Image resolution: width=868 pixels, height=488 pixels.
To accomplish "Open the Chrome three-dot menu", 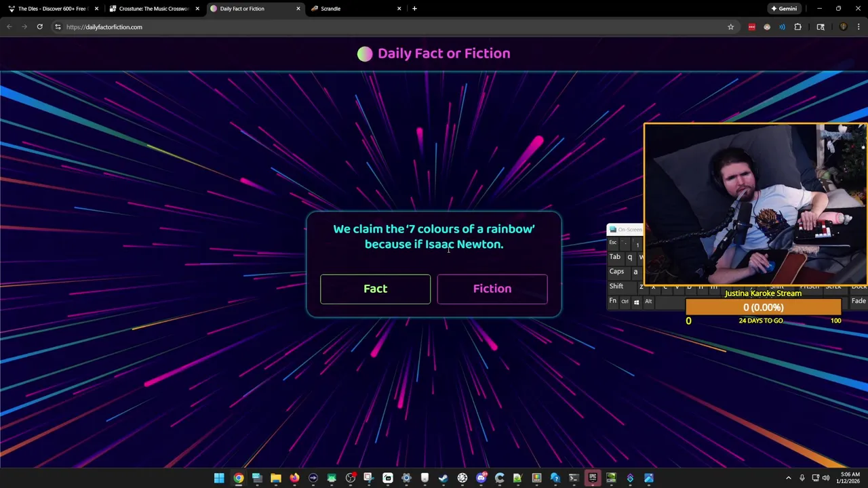I will 859,27.
